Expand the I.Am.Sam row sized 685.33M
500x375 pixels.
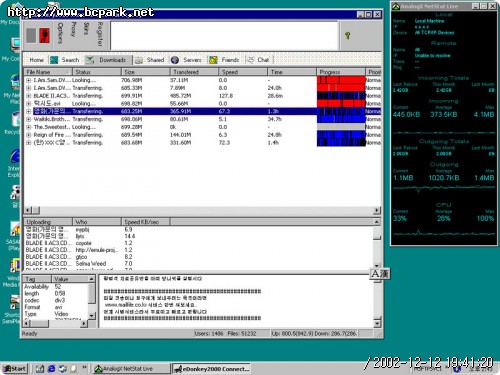click(x=29, y=88)
